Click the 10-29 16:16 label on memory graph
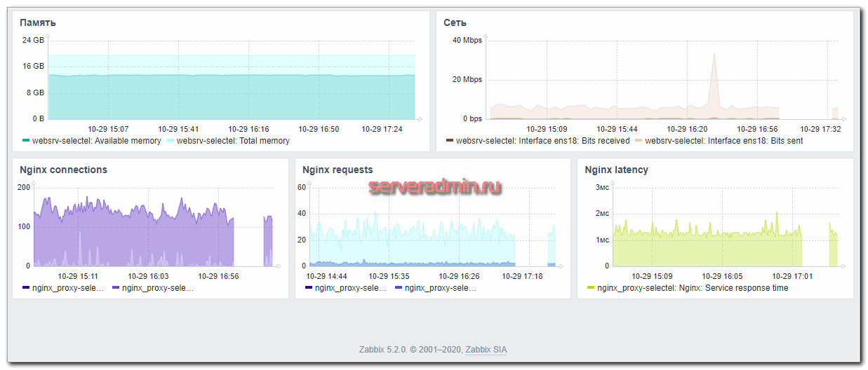Screen dimensions: 868x370 [x=249, y=129]
